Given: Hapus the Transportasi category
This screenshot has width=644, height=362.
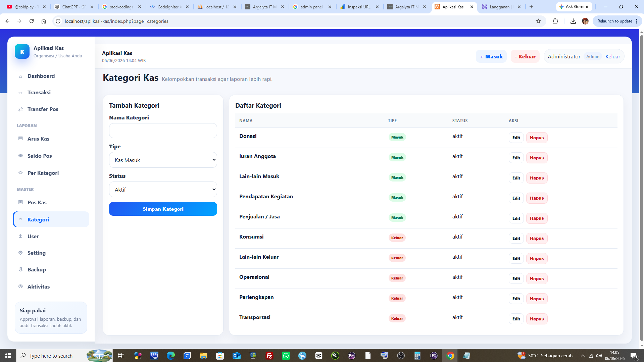Looking at the screenshot, I should coord(537,319).
